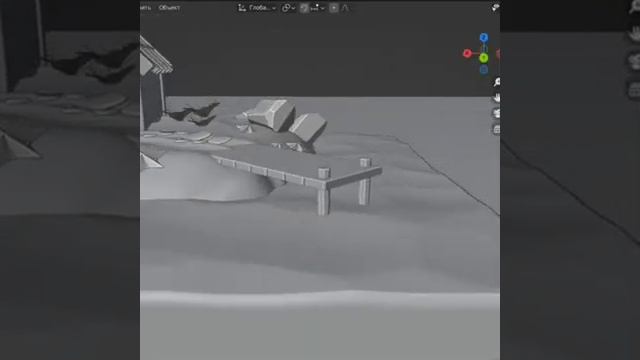Click the zoom magnifier viewport icon
The width and height of the screenshot is (640, 360).
coord(496,82)
